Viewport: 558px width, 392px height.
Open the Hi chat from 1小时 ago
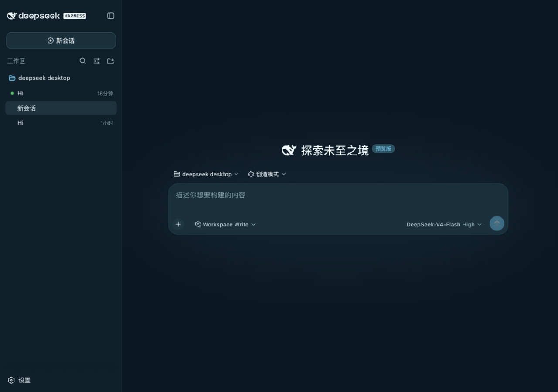(x=61, y=123)
